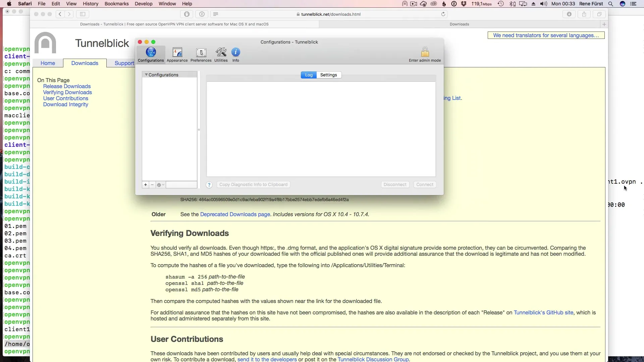Go back in Safari history
The width and height of the screenshot is (644, 362).
[x=60, y=14]
